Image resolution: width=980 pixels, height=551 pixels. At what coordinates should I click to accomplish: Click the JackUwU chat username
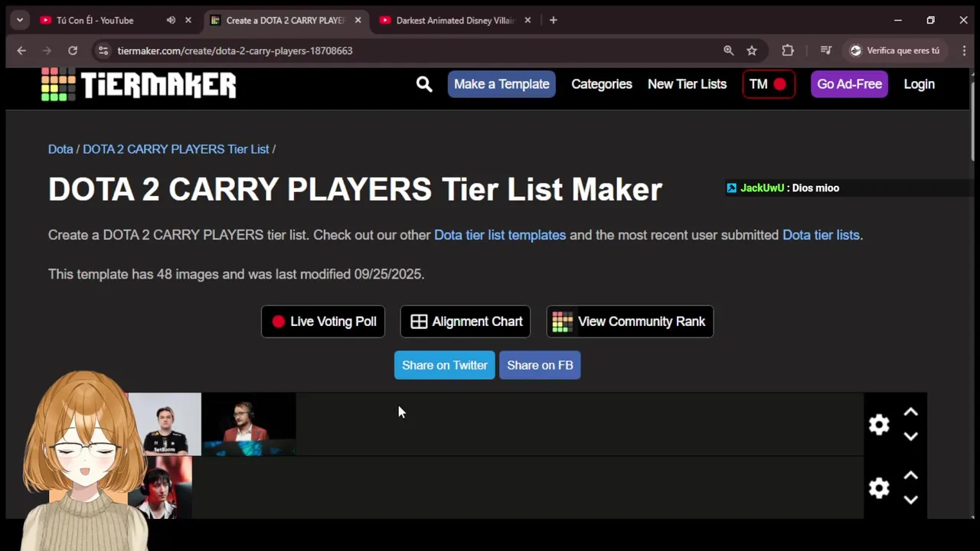762,188
